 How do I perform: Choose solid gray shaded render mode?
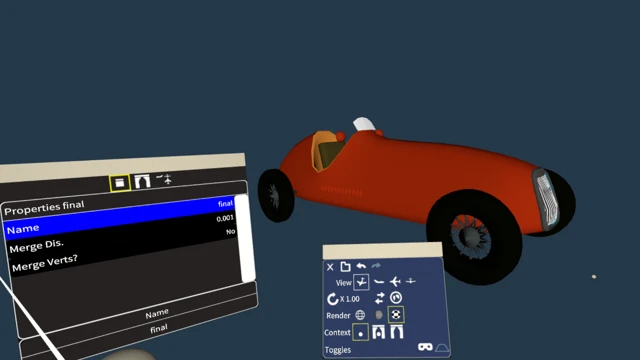[x=379, y=315]
